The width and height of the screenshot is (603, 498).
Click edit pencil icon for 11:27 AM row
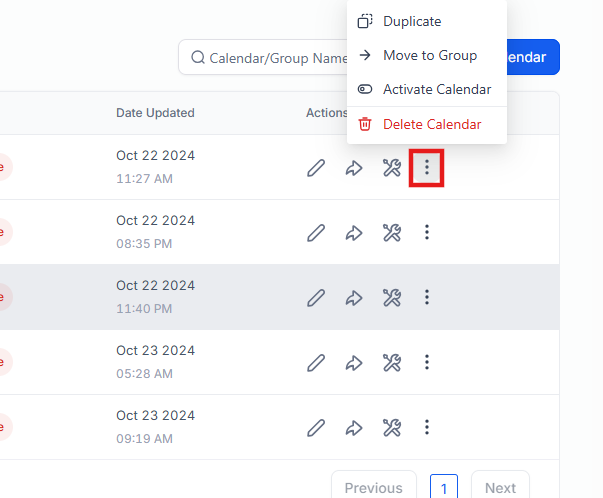(x=316, y=168)
